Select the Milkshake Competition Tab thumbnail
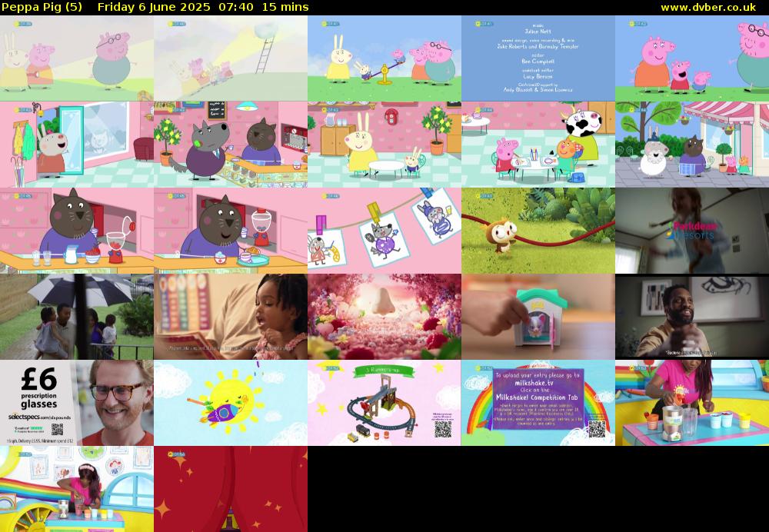This screenshot has width=769, height=532. click(x=538, y=403)
